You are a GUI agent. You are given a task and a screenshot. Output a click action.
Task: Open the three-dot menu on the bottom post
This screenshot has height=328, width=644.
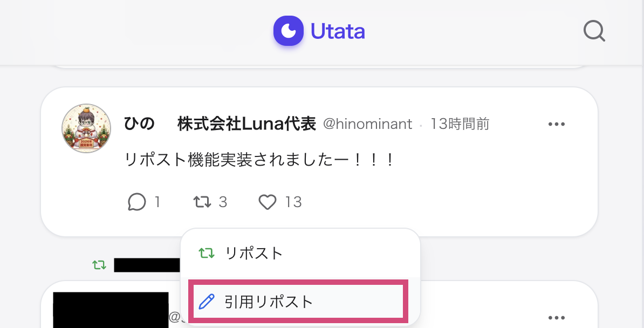[556, 318]
